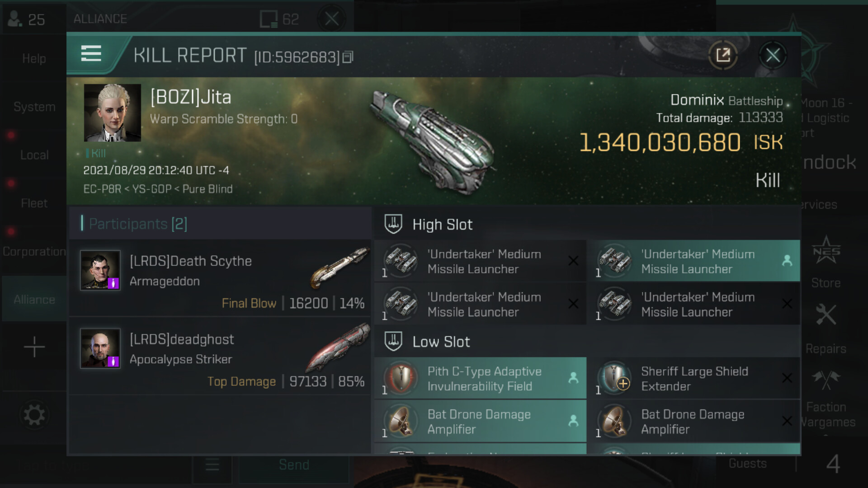
Task: Click the Dominix ship image
Action: click(x=431, y=141)
